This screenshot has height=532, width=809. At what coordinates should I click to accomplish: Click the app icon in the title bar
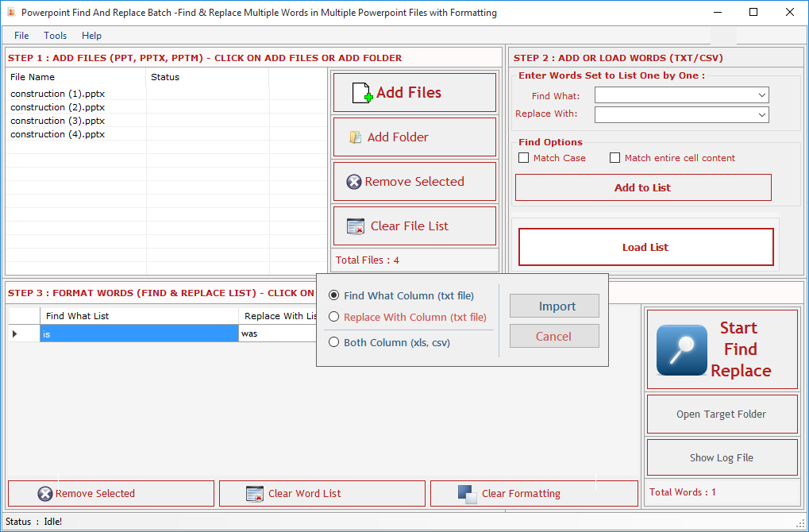[x=11, y=12]
